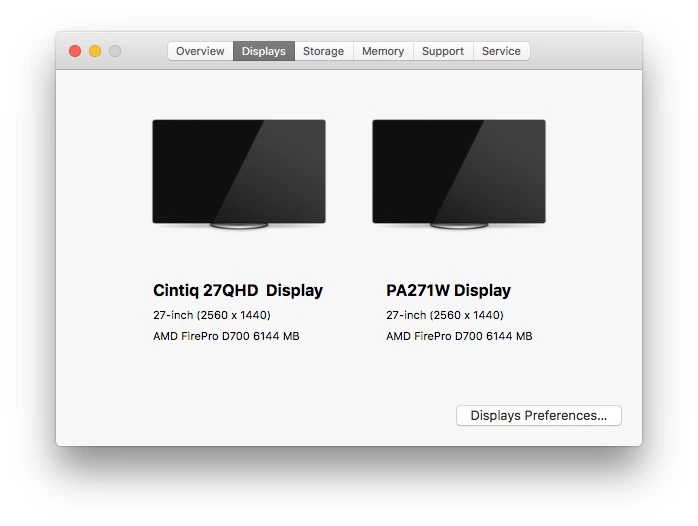Select the Displays tab

(264, 51)
